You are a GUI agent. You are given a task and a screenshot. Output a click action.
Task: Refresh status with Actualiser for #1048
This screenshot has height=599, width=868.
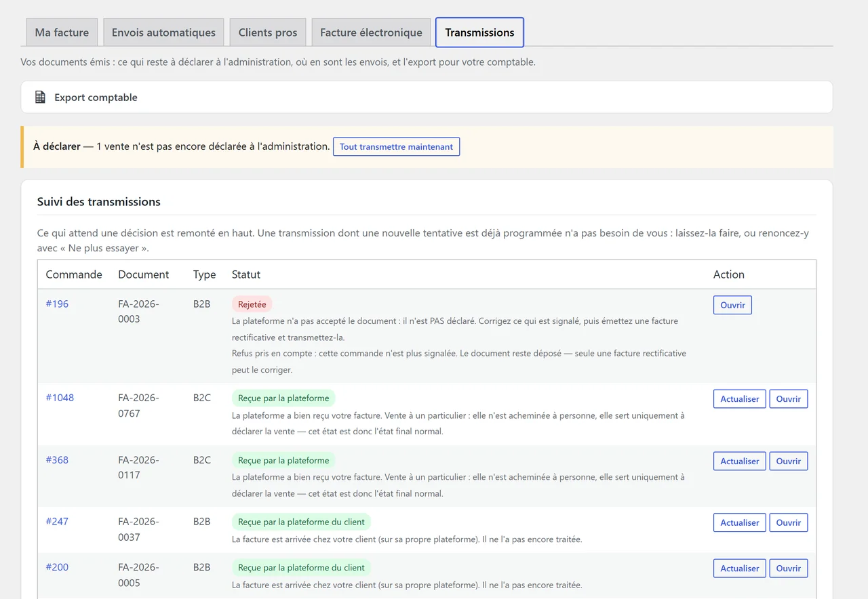pos(740,398)
